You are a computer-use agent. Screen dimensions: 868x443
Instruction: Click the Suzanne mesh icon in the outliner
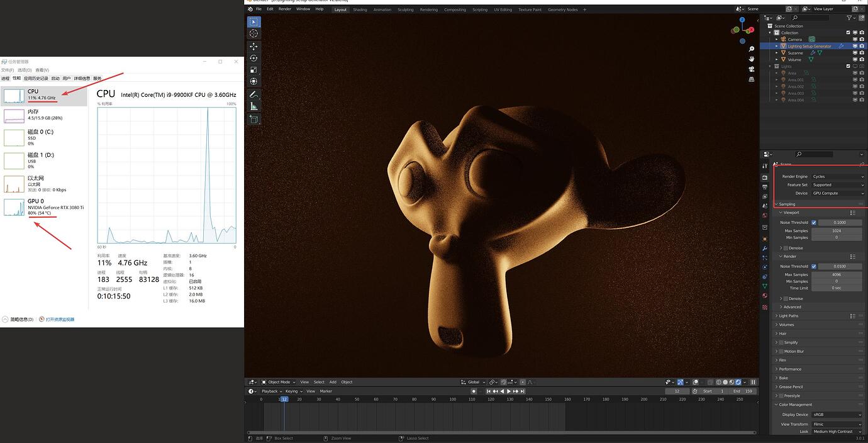tap(820, 53)
